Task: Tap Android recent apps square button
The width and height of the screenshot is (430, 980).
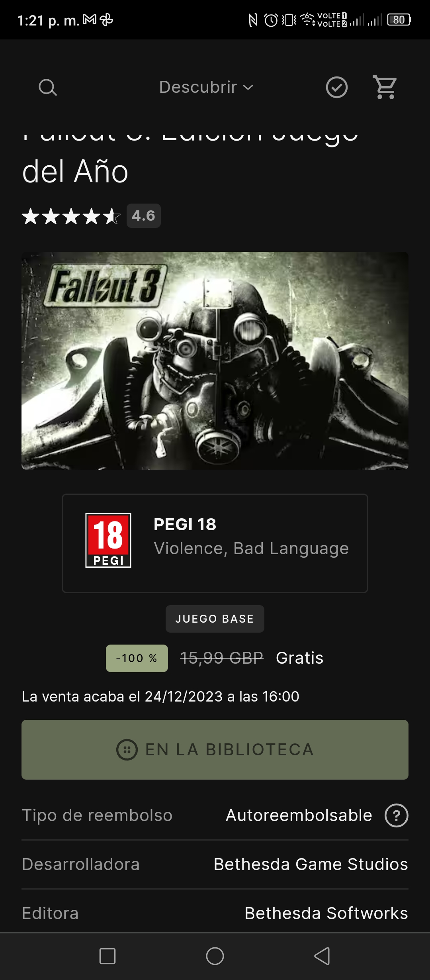Action: tap(107, 956)
